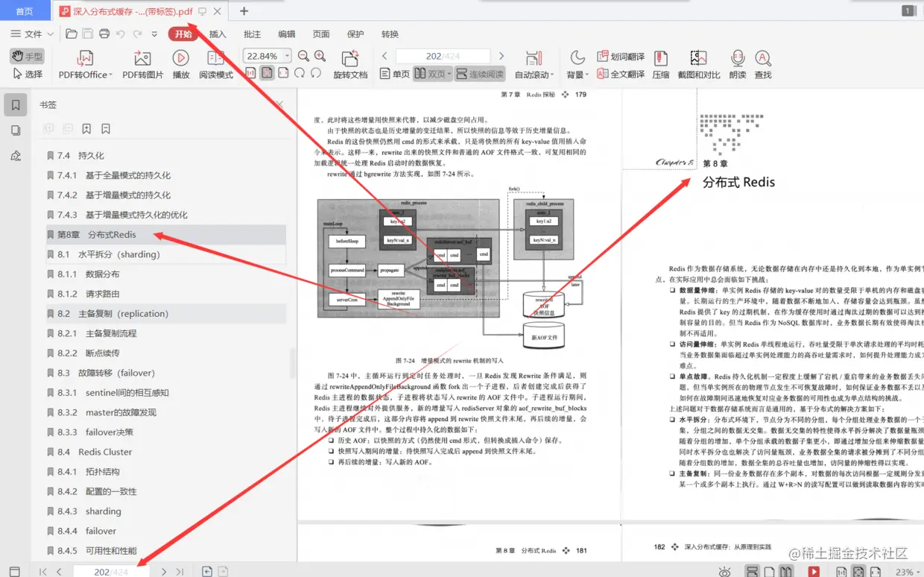Jump to last page button in status bar

click(180, 572)
